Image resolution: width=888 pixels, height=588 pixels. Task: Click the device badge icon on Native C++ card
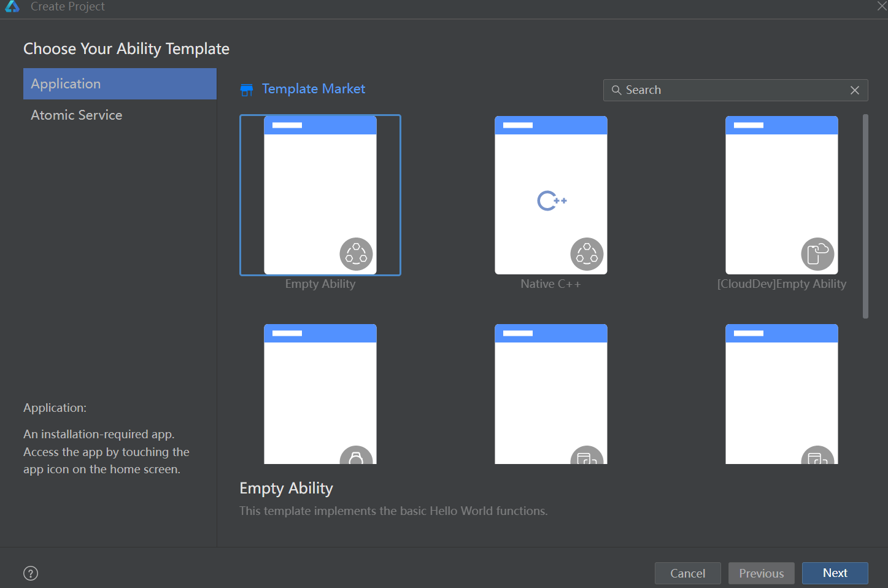tap(587, 254)
